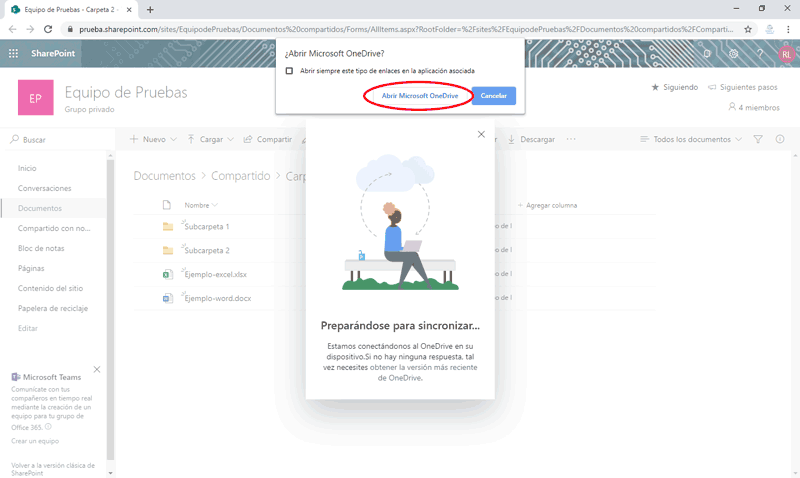
Task: Open Subcarpeta 2 folder
Action: pos(207,250)
